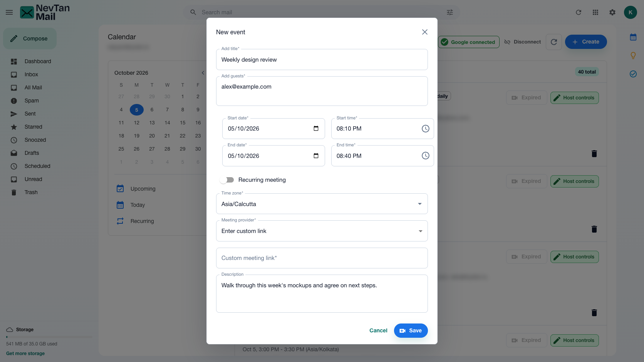Open settings gear icon
The height and width of the screenshot is (362, 644).
[x=612, y=12]
